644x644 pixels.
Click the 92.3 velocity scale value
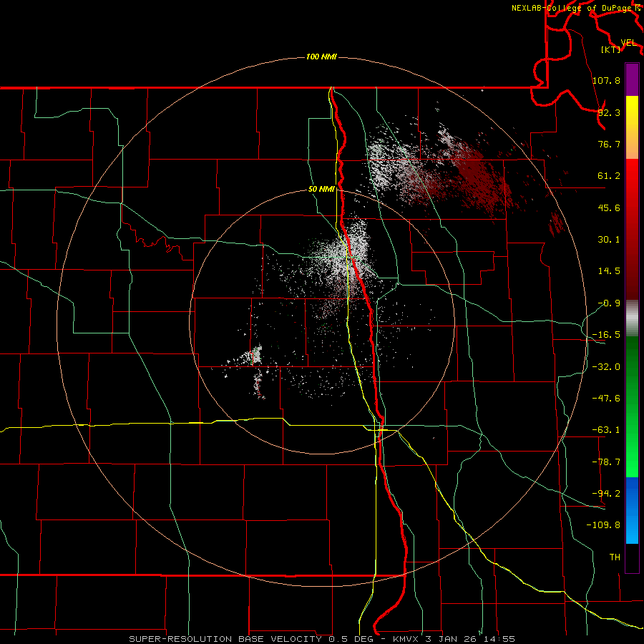(x=609, y=112)
